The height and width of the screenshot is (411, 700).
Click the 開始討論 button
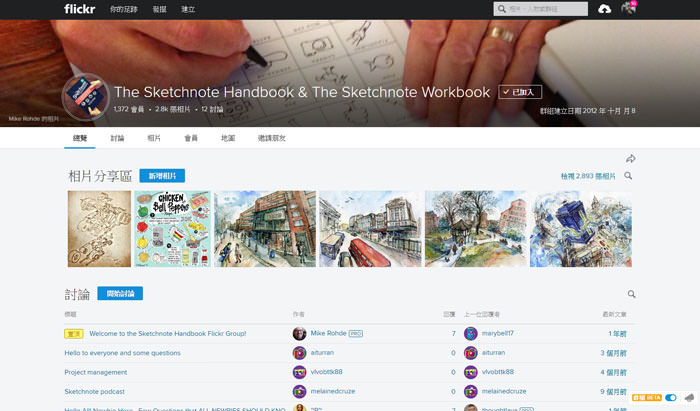[x=120, y=294]
